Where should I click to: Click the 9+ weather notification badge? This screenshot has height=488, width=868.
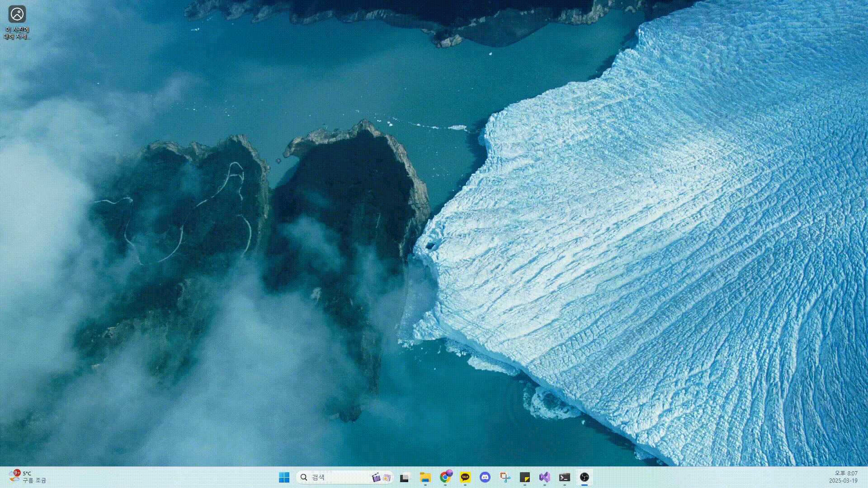(x=17, y=472)
